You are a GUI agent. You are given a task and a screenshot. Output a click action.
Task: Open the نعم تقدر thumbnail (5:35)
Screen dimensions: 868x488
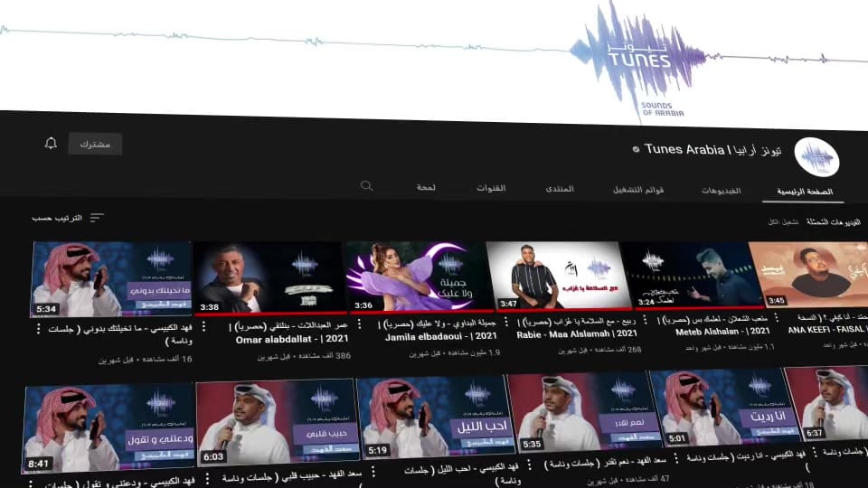click(583, 410)
